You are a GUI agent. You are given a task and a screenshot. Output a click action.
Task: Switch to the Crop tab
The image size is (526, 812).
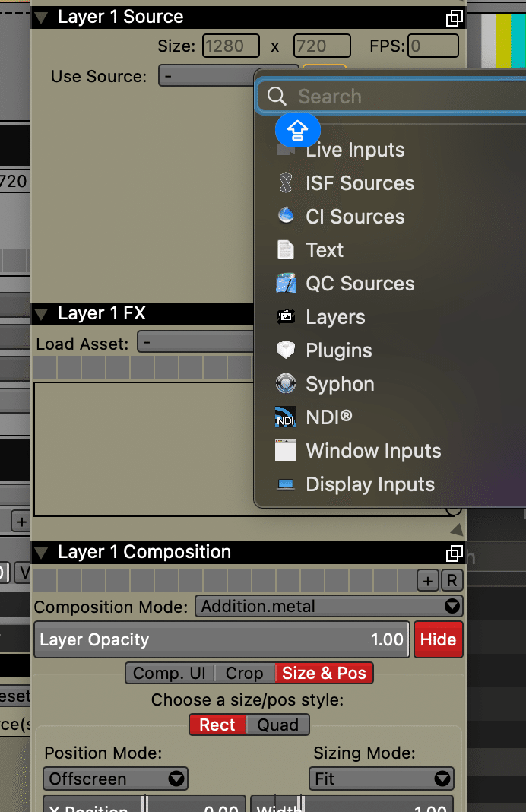244,673
